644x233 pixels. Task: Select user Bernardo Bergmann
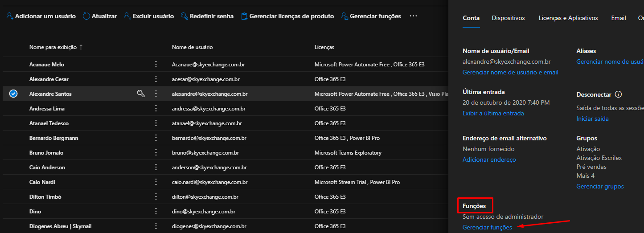coord(54,138)
